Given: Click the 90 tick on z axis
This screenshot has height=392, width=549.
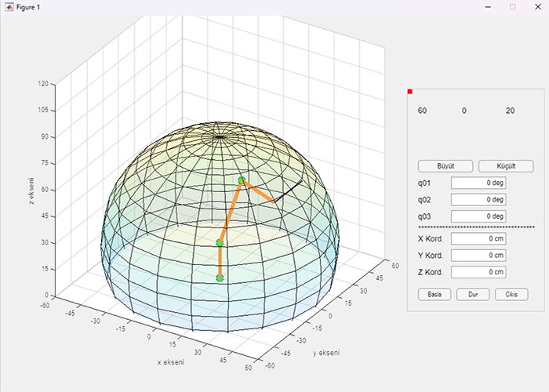Looking at the screenshot, I should 45,136.
